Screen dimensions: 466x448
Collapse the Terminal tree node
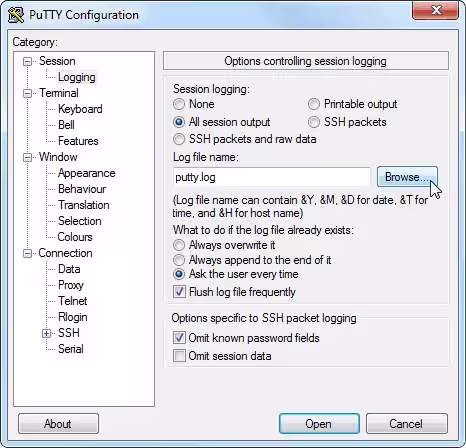click(x=27, y=93)
